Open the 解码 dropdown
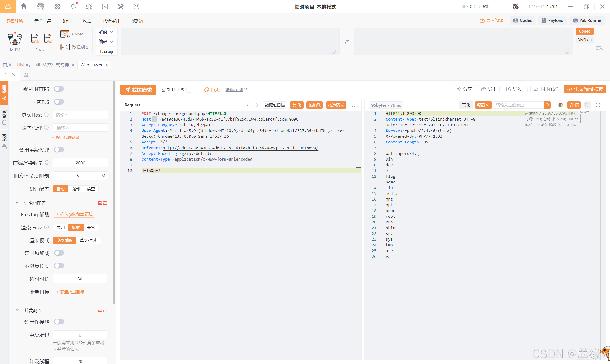 pos(106,32)
